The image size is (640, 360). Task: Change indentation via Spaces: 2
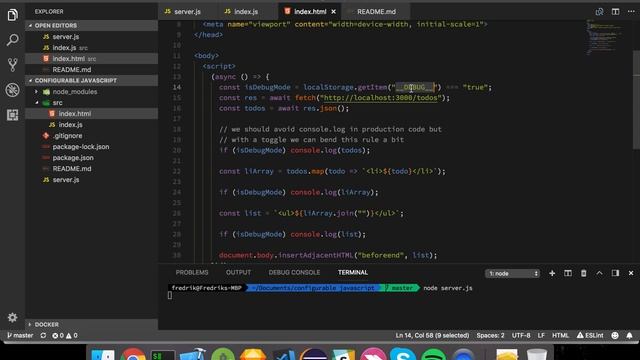490,336
